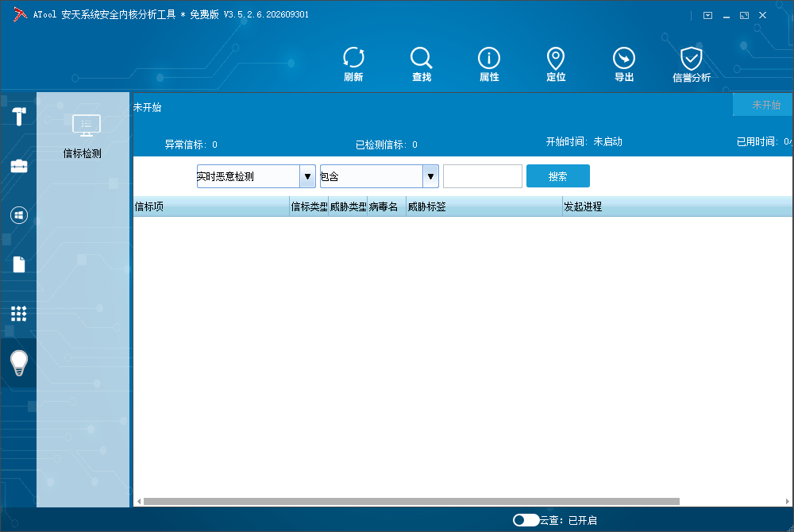Click the ATool logo in title bar
Image resolution: width=794 pixels, height=532 pixels.
pos(20,14)
